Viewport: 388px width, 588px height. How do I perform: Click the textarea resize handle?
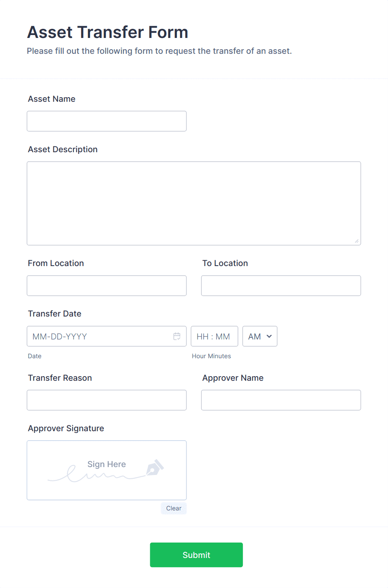(358, 241)
